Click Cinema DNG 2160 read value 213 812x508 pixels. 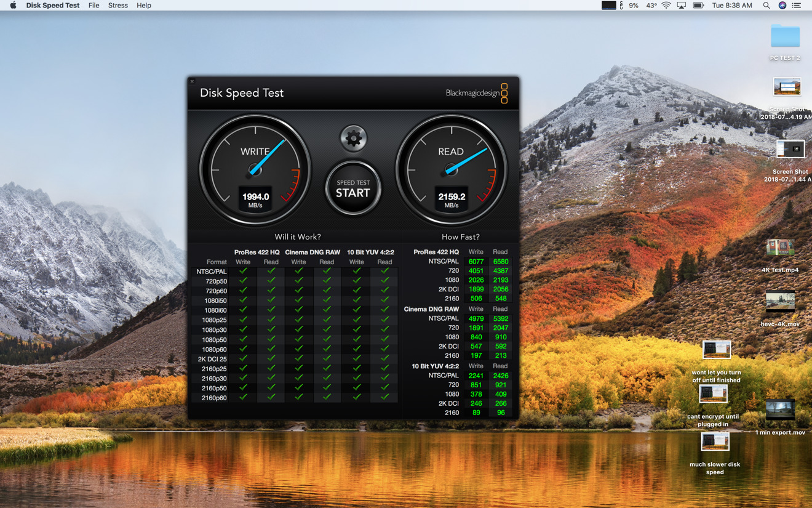(x=501, y=356)
